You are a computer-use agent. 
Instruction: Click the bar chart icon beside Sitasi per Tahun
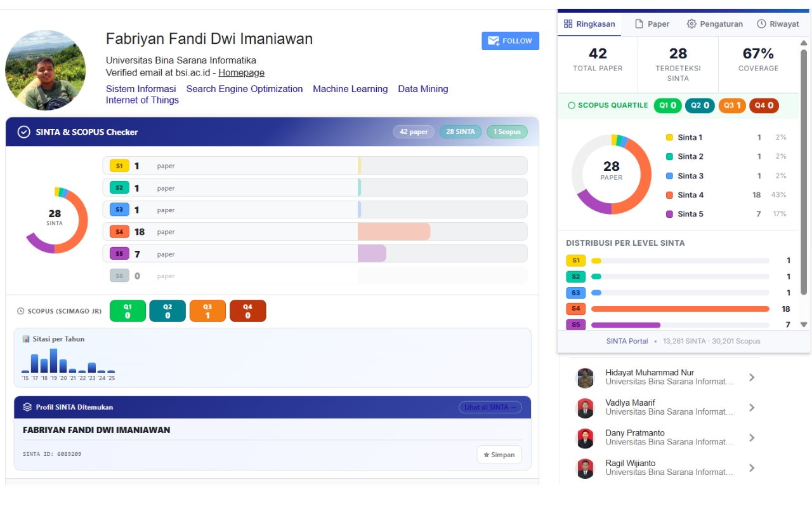(26, 339)
